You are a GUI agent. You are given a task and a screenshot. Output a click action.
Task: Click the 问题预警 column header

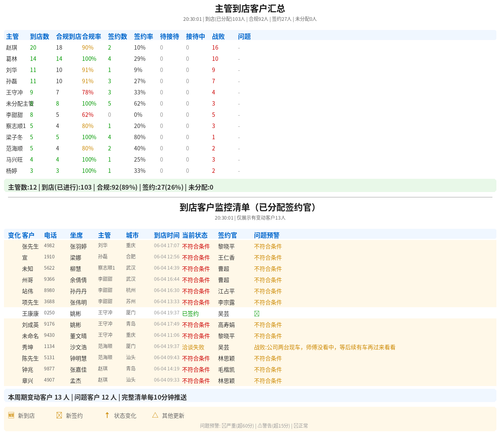coord(267,235)
